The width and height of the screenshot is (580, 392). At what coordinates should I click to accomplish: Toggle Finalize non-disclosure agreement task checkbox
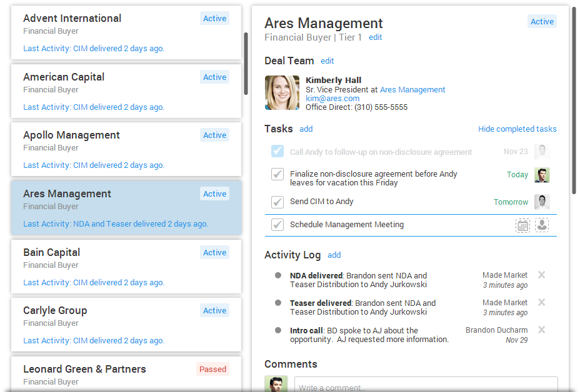pos(277,175)
